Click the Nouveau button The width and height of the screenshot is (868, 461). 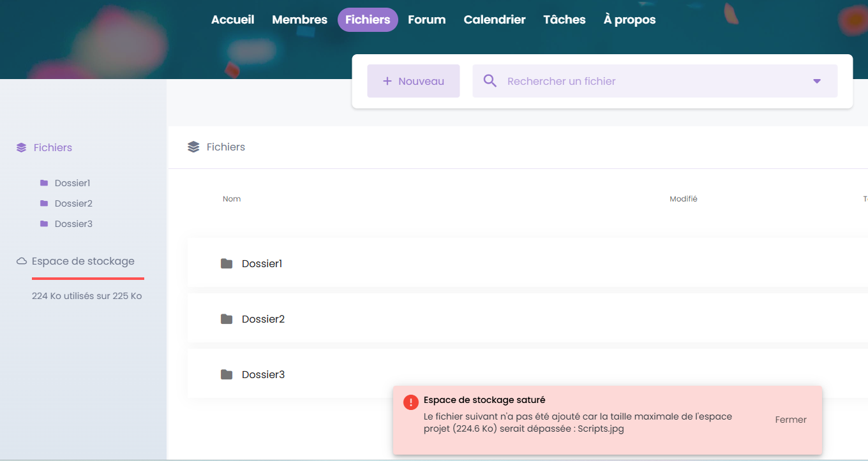tap(413, 81)
